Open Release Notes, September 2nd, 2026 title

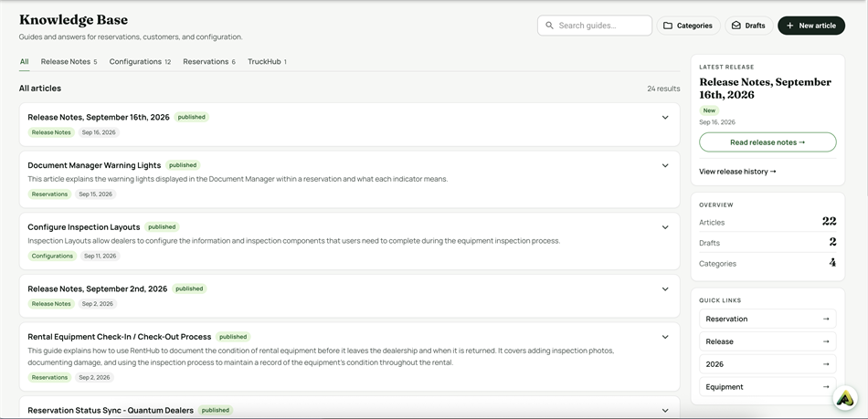click(x=98, y=289)
